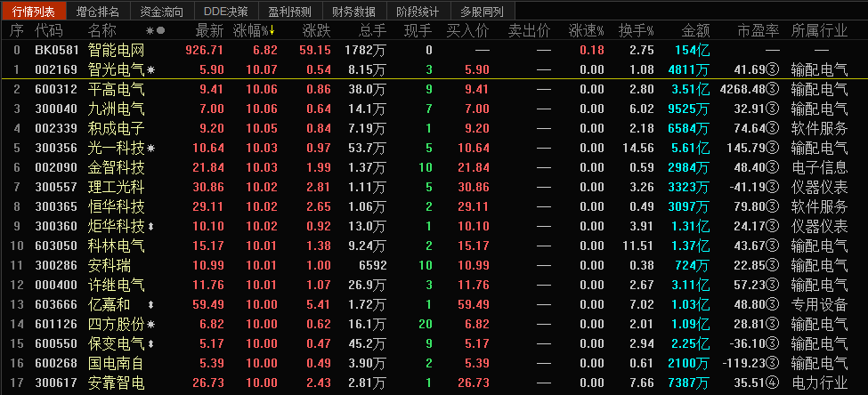This screenshot has height=395, width=868.
Task: Click the diamond marker beside 保变电气
Action: pos(151,343)
